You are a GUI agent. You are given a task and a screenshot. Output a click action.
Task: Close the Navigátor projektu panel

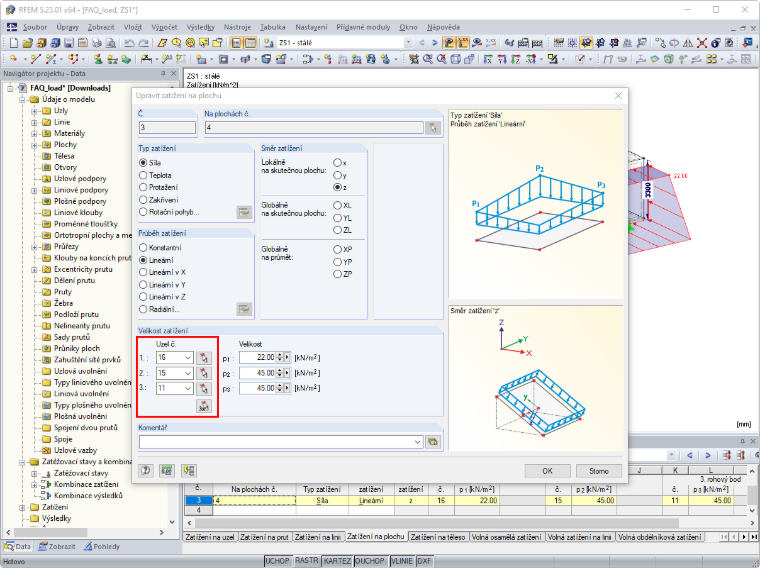click(x=174, y=74)
